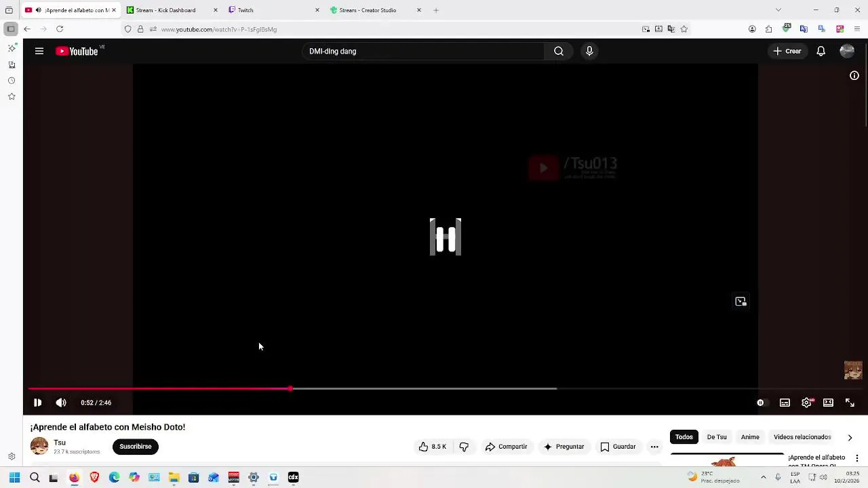
Task: Select the Videos relacionados chip
Action: [x=802, y=437]
